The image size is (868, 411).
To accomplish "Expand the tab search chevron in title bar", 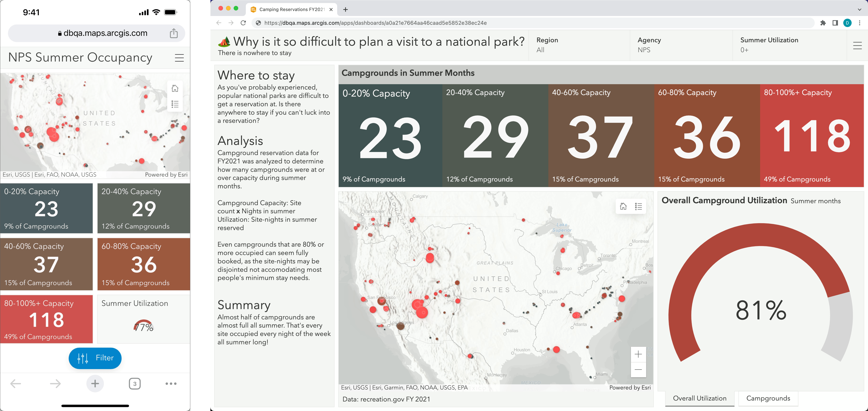I will tap(860, 10).
